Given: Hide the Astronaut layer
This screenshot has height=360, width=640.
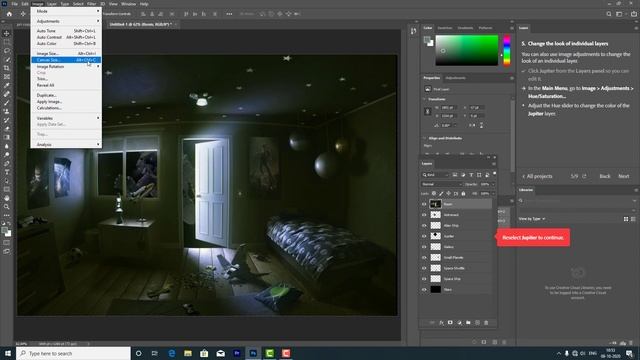Looking at the screenshot, I should pyautogui.click(x=424, y=215).
